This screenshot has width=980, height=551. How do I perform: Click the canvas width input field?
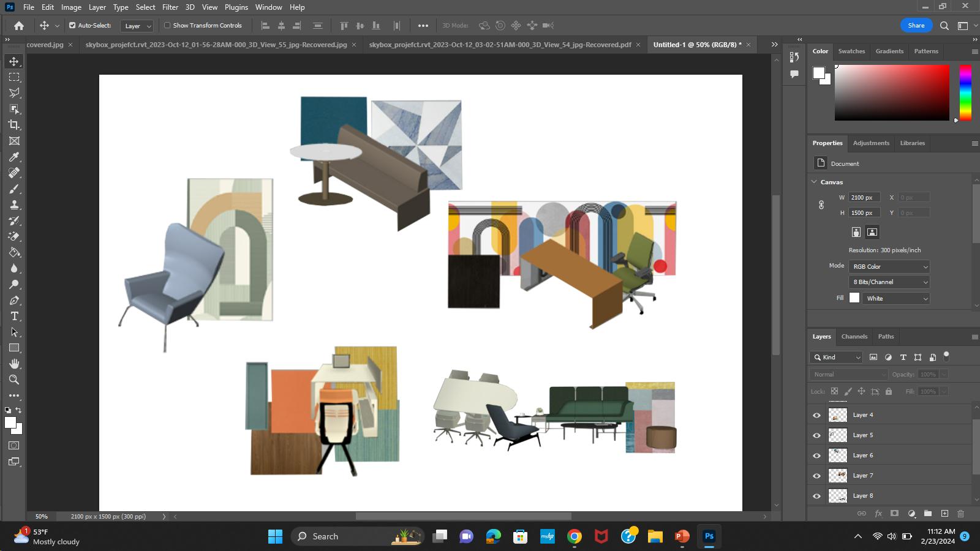[x=864, y=197]
